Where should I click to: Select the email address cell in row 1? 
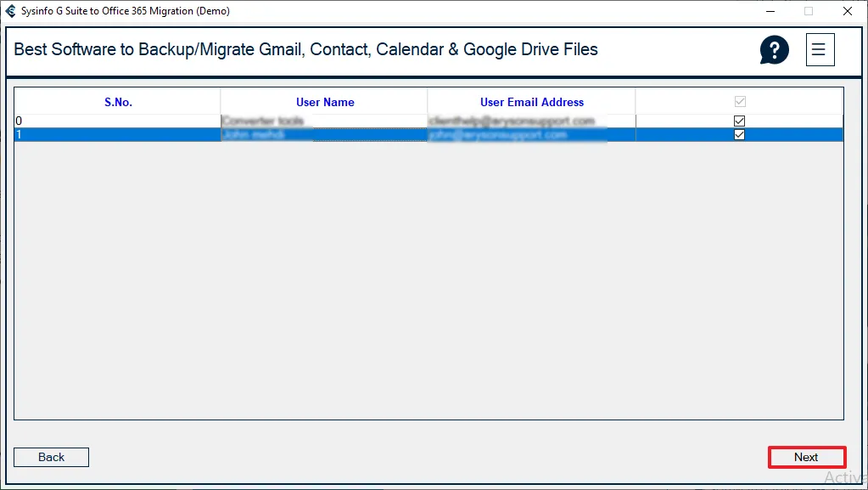(531, 135)
